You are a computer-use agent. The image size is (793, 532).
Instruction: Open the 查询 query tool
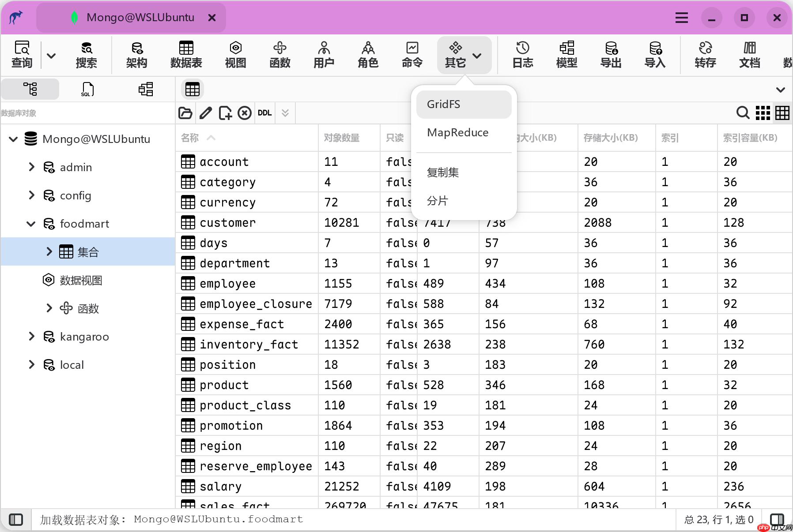point(22,55)
